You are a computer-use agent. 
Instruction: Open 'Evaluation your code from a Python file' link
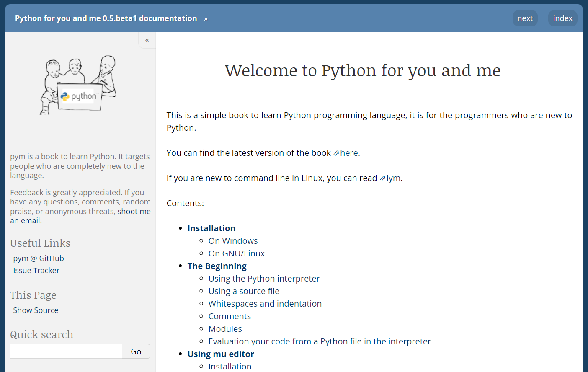pos(320,341)
